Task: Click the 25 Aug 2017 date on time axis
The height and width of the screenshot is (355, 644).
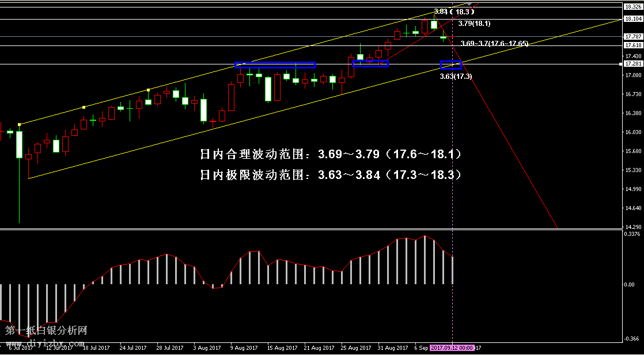Action: point(354,348)
